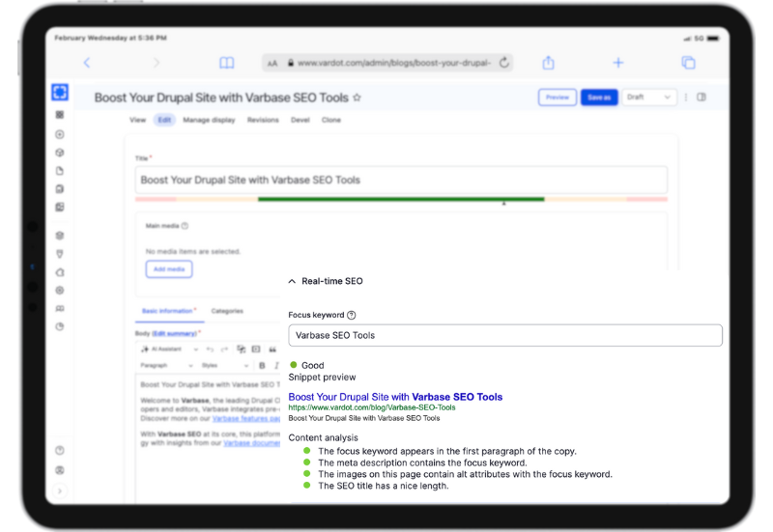Image resolution: width=773 pixels, height=532 pixels.
Task: Open the AI Assistant dropdown
Action: pyautogui.click(x=170, y=350)
